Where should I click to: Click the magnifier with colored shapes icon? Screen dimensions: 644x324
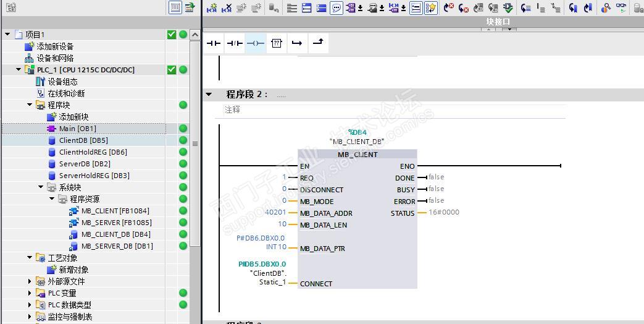606,7
